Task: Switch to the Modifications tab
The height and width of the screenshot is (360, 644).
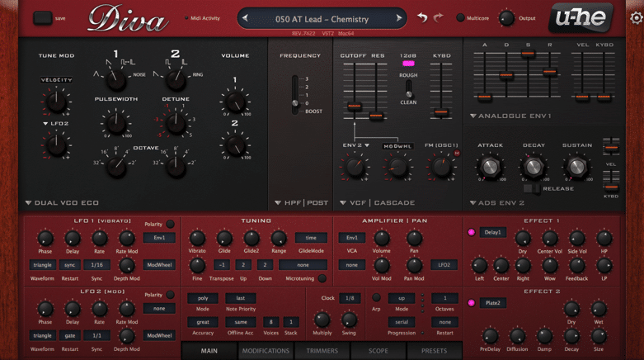Action: 266,351
